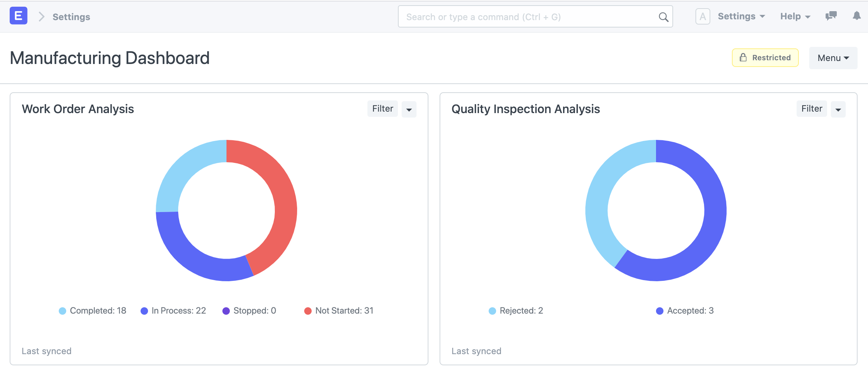
Task: Click the Rejected legend dot
Action: tap(492, 311)
